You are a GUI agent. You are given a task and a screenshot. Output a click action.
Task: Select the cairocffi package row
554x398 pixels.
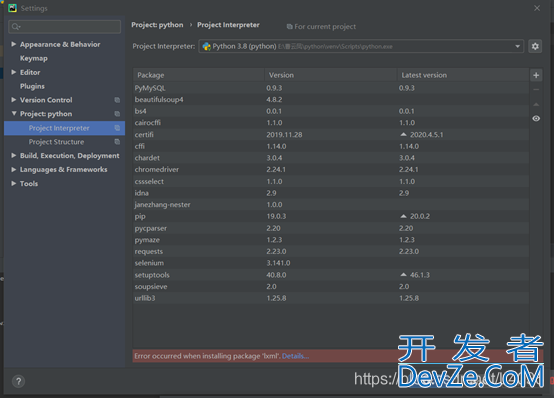pos(331,123)
